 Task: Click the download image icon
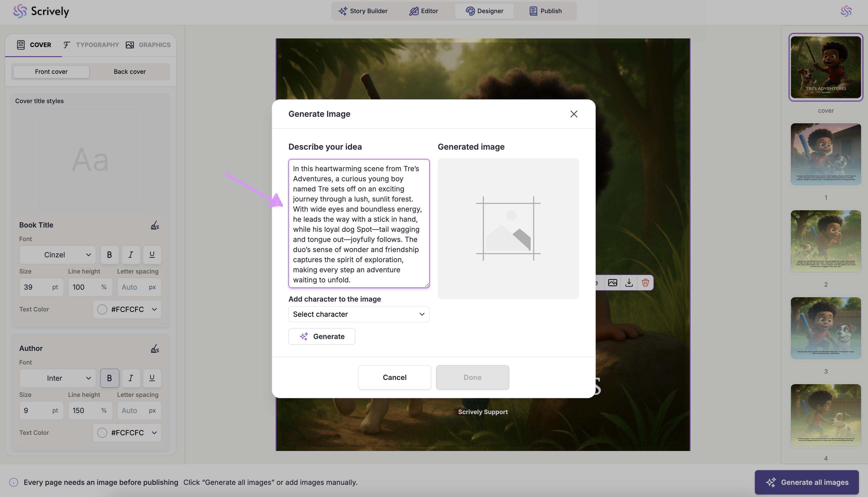pos(629,283)
